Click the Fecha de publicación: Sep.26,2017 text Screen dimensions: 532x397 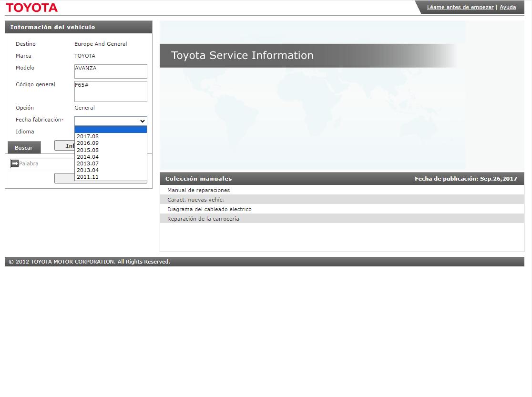coord(466,178)
